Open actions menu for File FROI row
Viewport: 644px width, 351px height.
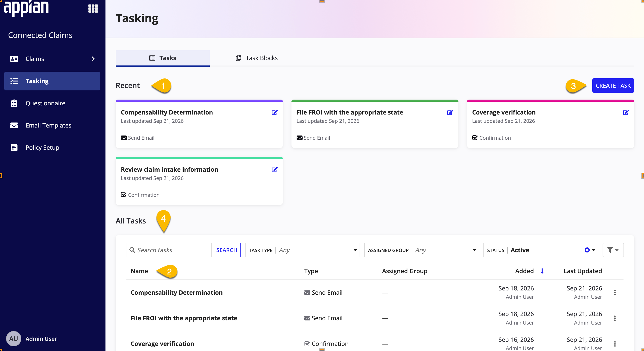615,318
